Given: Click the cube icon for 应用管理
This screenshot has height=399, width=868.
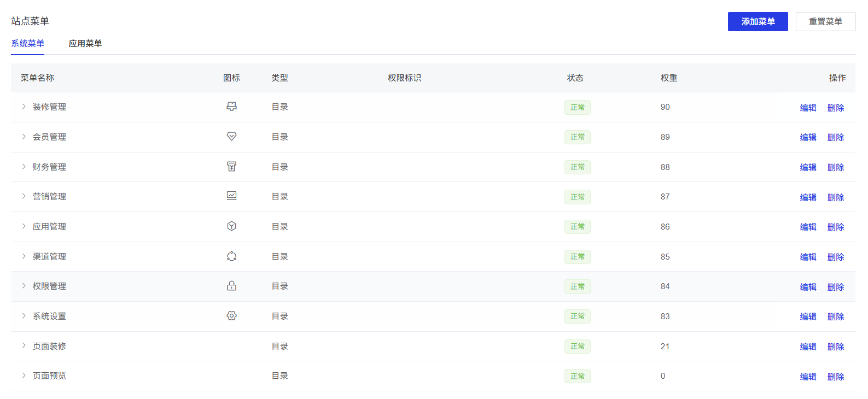Looking at the screenshot, I should click(x=231, y=226).
